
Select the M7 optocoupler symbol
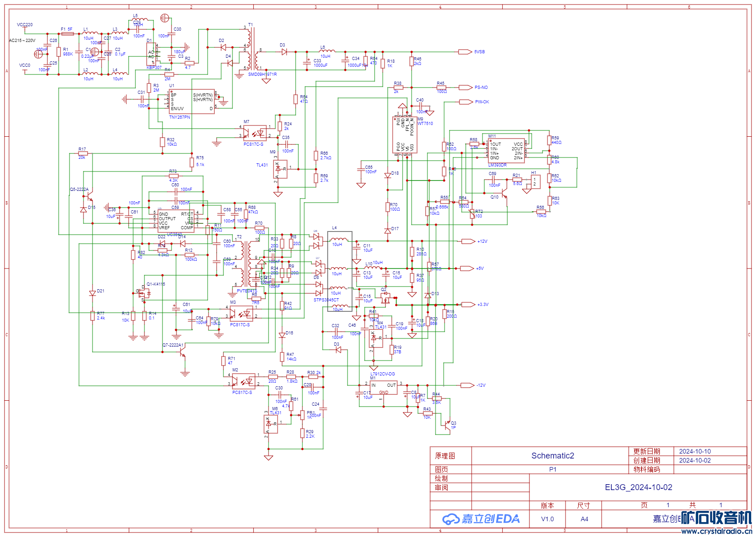[255, 133]
